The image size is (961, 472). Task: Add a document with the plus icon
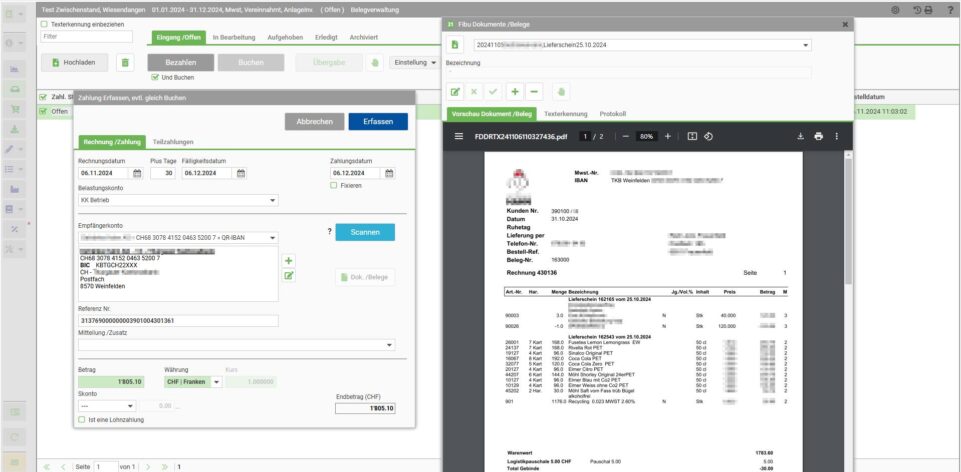pos(515,92)
